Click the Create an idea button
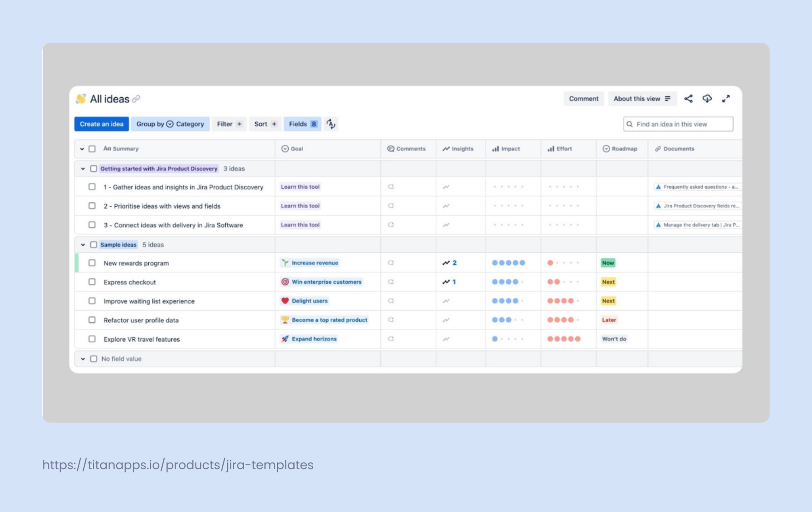The height and width of the screenshot is (512, 812). [101, 124]
